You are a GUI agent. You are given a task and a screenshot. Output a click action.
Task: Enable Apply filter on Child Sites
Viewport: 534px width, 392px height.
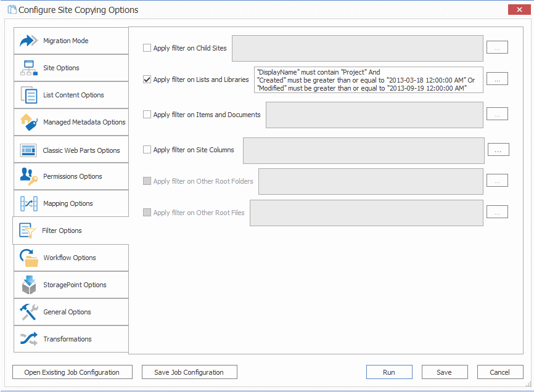(x=147, y=48)
